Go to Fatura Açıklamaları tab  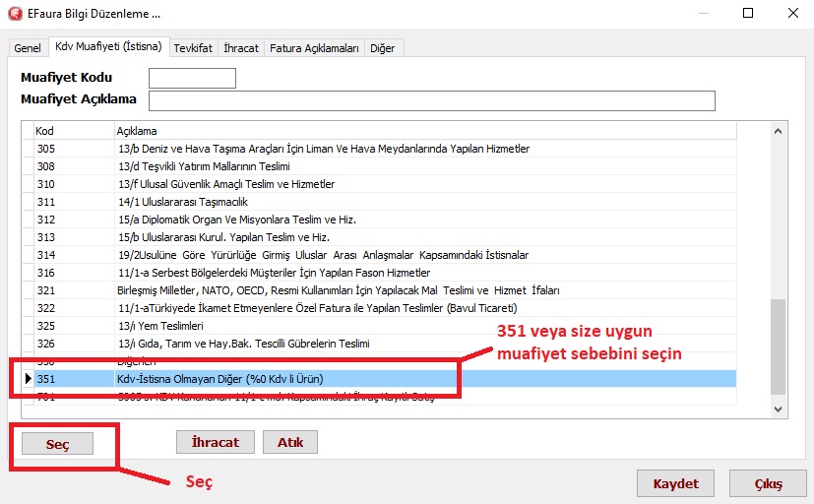pyautogui.click(x=315, y=48)
